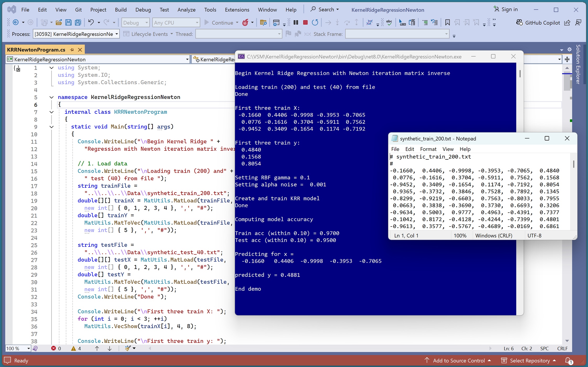The image size is (588, 367).
Task: Click the Save All icon
Action: tap(78, 23)
